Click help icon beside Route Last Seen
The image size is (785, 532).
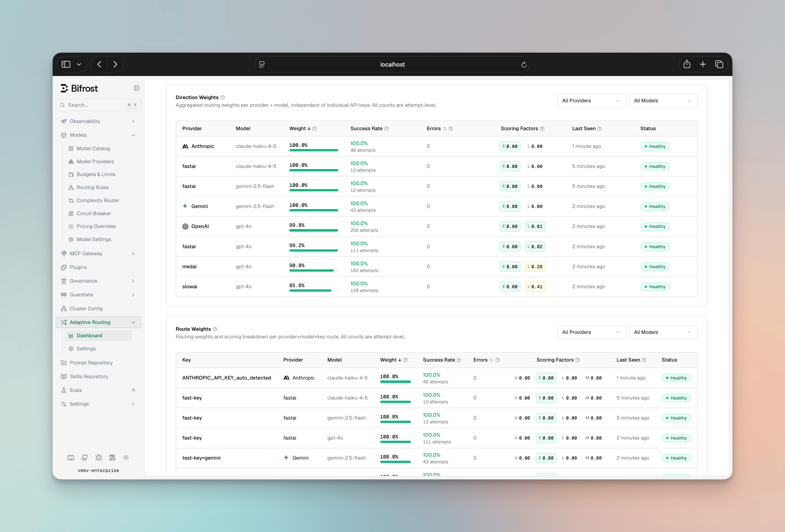click(x=644, y=360)
